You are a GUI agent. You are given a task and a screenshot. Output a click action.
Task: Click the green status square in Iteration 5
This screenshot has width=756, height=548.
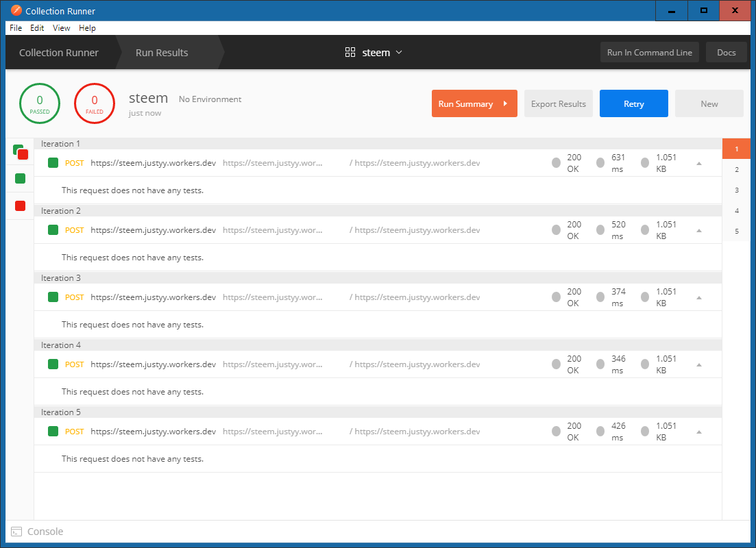pos(53,431)
